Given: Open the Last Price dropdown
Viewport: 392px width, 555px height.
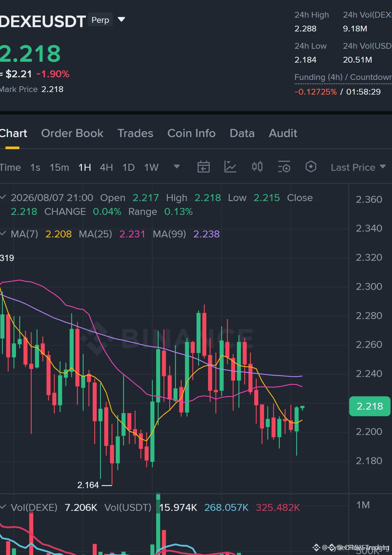Looking at the screenshot, I should (358, 167).
